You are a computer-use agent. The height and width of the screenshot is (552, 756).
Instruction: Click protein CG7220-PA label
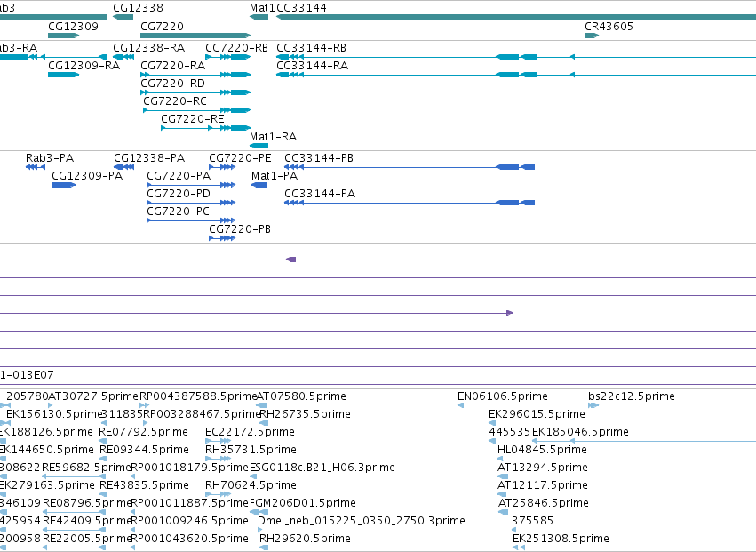click(x=179, y=176)
